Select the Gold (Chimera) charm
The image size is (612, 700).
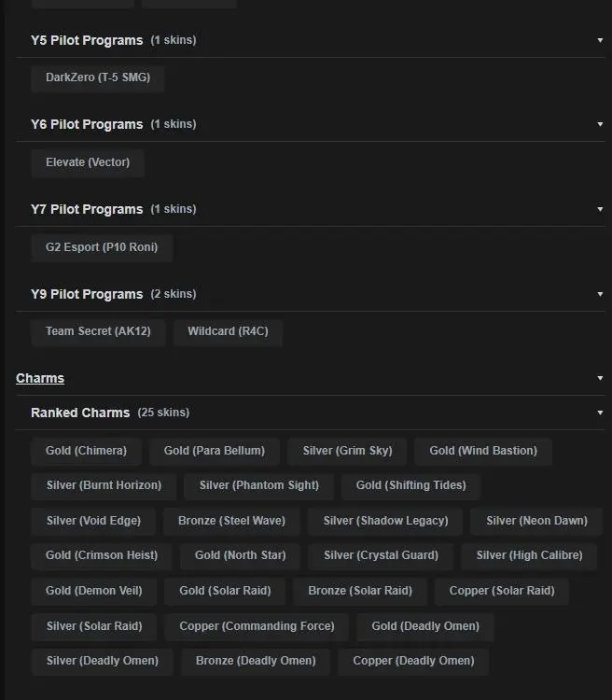[86, 451]
